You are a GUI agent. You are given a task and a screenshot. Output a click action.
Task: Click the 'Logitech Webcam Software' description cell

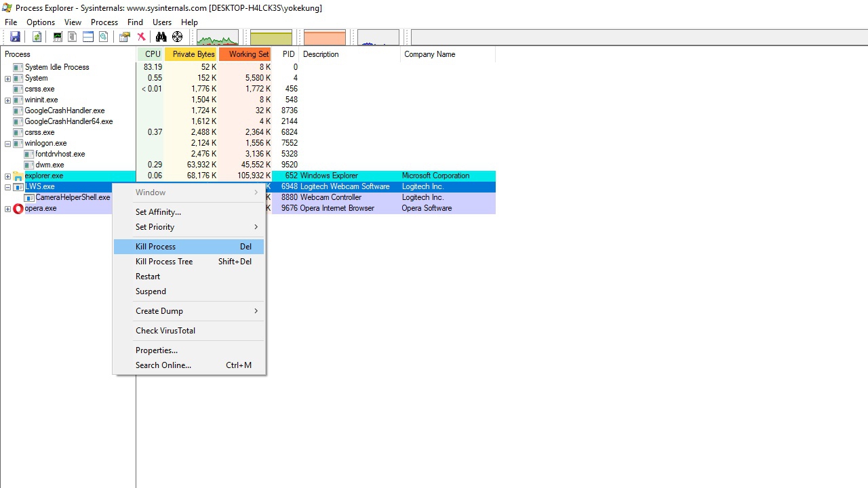(x=345, y=186)
